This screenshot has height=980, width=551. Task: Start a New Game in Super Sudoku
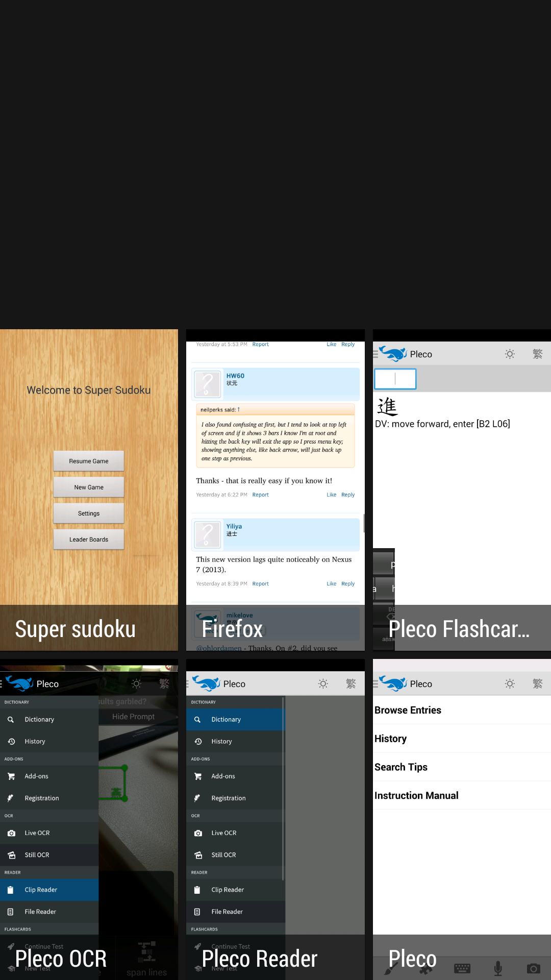[x=89, y=487]
